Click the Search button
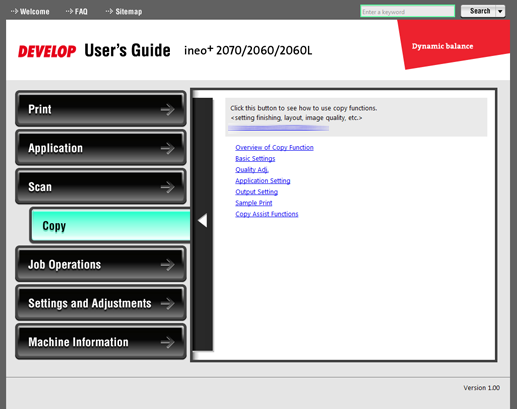 478,11
